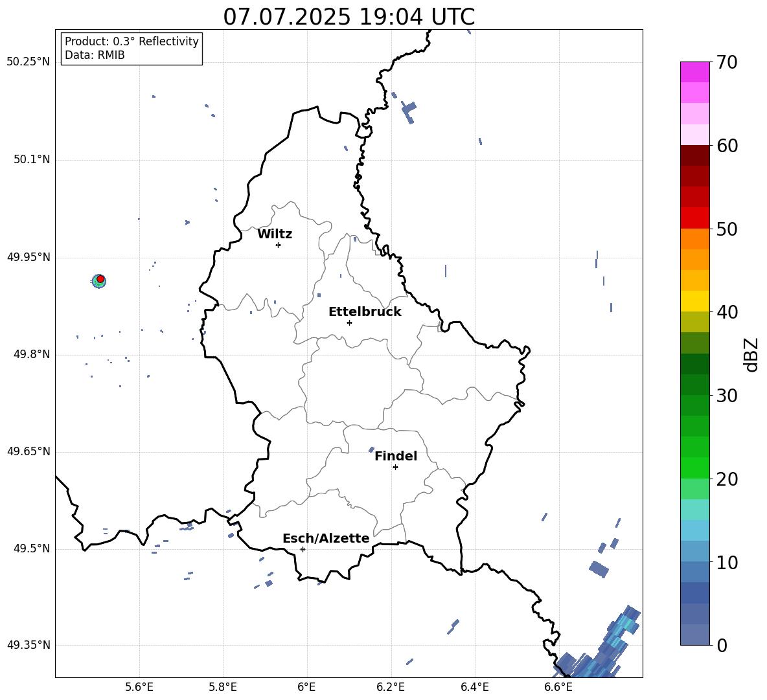The width and height of the screenshot is (767, 700).
Task: Pick the bright green colorbar swatch at 20 dBZ
Action: tap(694, 468)
